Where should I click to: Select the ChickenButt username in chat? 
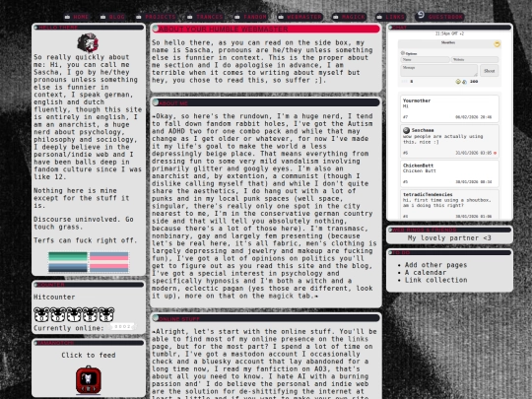pos(418,166)
